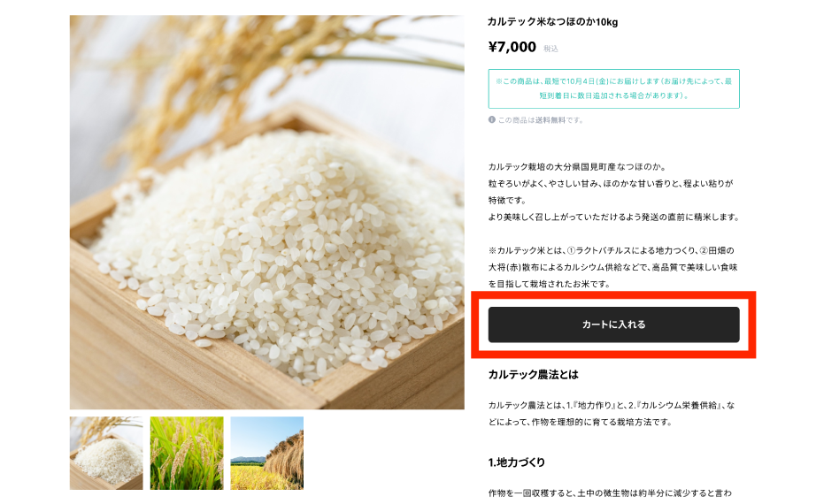Select the green rice plants thumbnail

coord(187,453)
